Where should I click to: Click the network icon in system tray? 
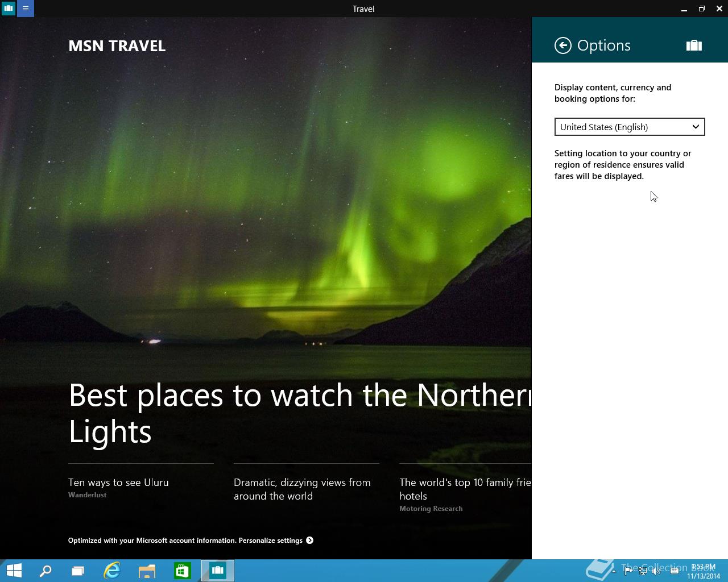tap(643, 571)
